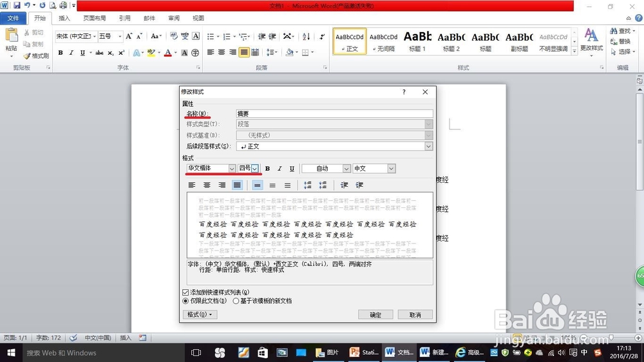Click 中文(中国) language in status bar

[98, 338]
